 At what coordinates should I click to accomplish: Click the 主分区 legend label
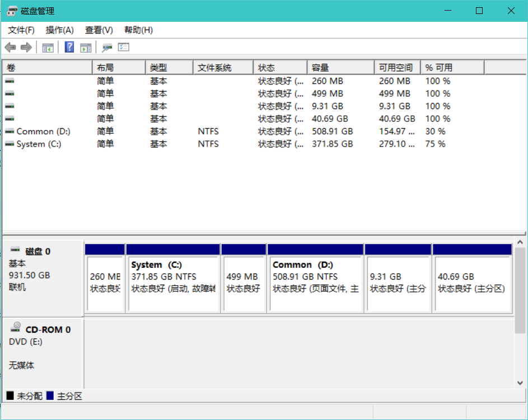(69, 396)
